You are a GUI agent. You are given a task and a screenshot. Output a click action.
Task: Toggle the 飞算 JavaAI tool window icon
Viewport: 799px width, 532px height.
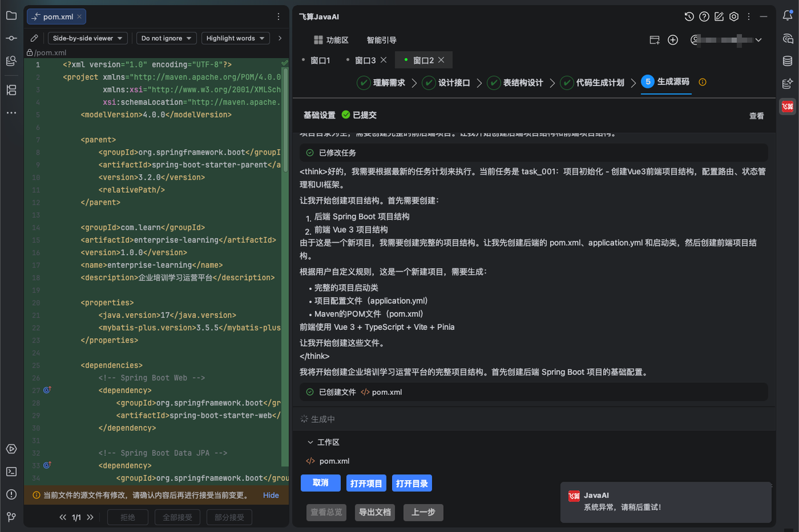(x=788, y=107)
